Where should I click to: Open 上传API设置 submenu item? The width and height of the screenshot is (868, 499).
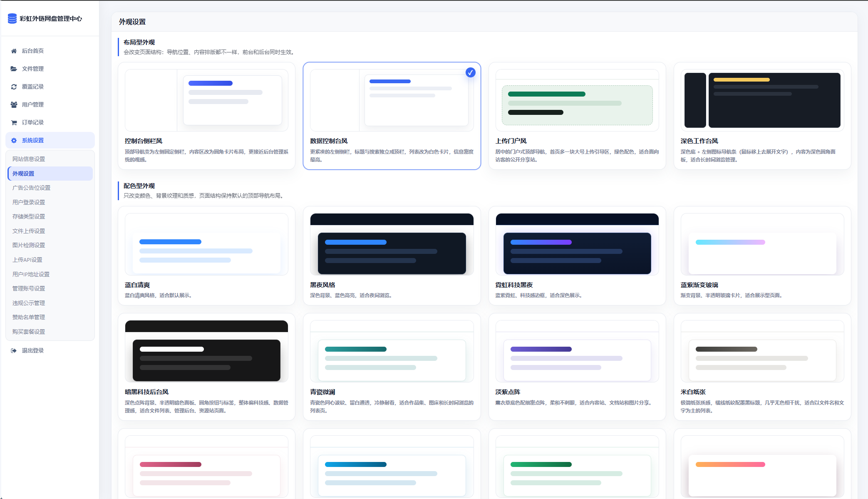coord(50,260)
